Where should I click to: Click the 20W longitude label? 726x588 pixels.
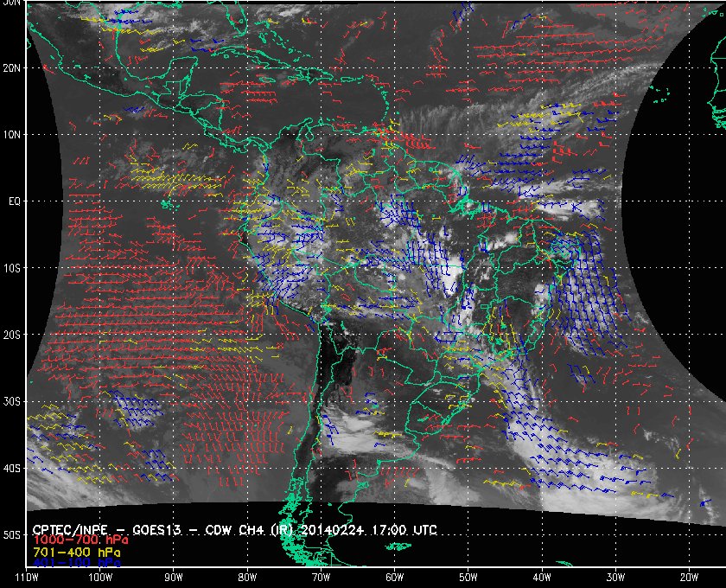[689, 578]
